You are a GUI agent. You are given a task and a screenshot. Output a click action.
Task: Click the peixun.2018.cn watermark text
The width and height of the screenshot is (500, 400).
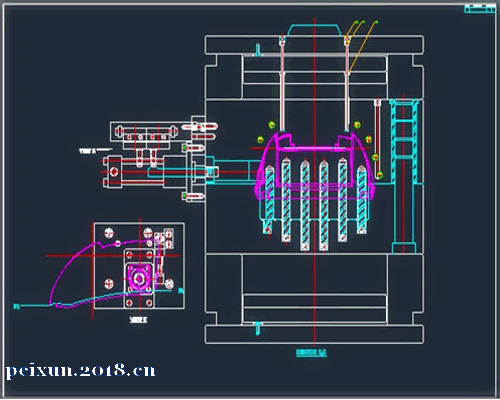81,371
